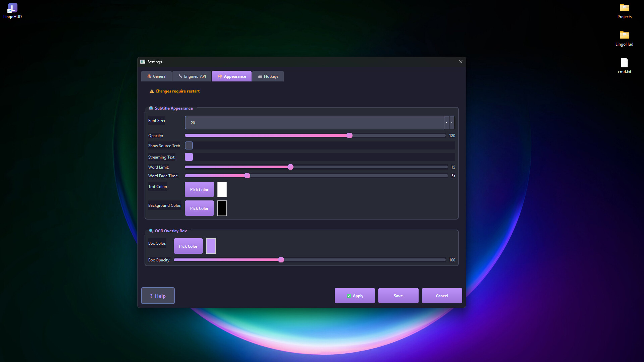Click the warning icon beside restart notice

pos(152,91)
